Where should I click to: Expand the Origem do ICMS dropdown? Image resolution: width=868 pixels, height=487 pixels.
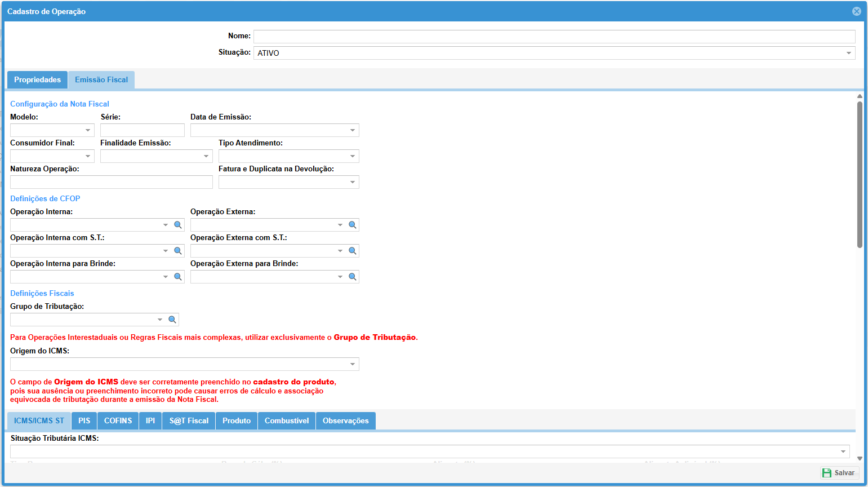tap(353, 364)
